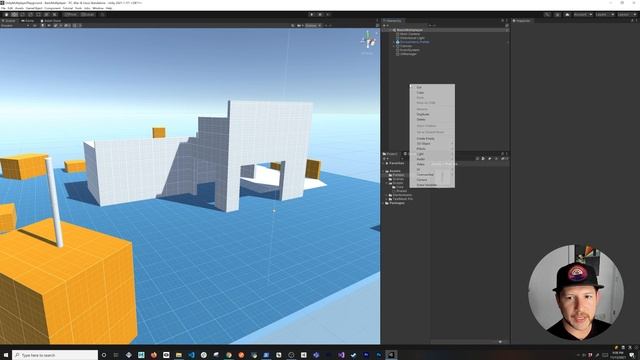Select UIManager in the Hierarchy
This screenshot has width=640, height=360.
coord(408,54)
